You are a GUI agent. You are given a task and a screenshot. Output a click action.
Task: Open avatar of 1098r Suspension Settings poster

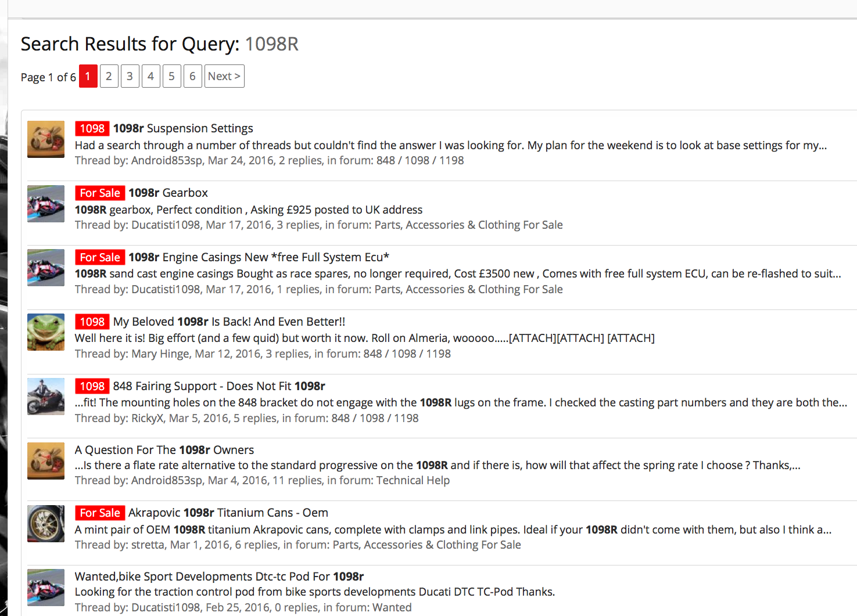(x=46, y=139)
